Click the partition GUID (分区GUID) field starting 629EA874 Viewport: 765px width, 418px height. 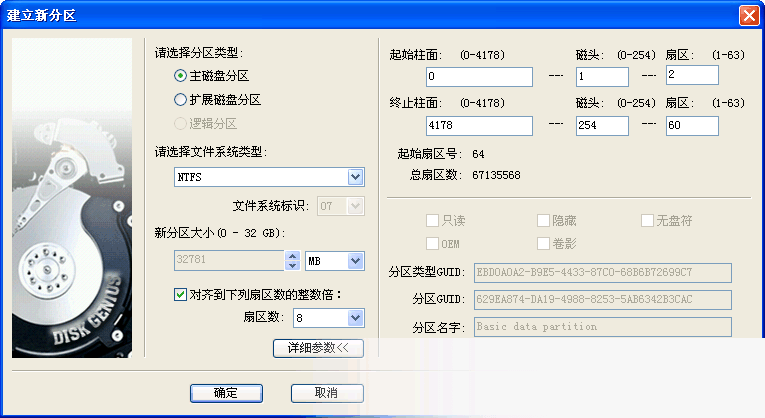603,299
